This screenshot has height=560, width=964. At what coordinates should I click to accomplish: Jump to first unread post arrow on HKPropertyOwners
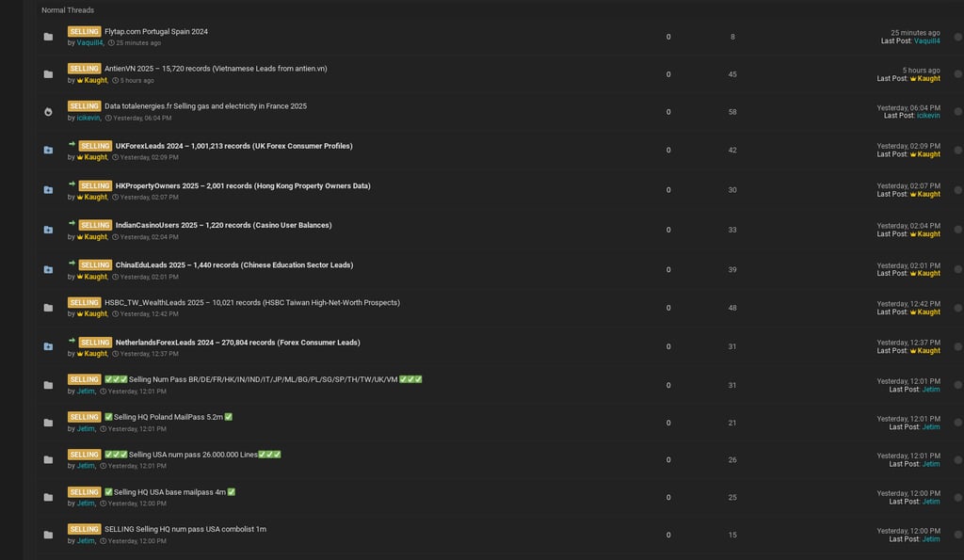72,184
